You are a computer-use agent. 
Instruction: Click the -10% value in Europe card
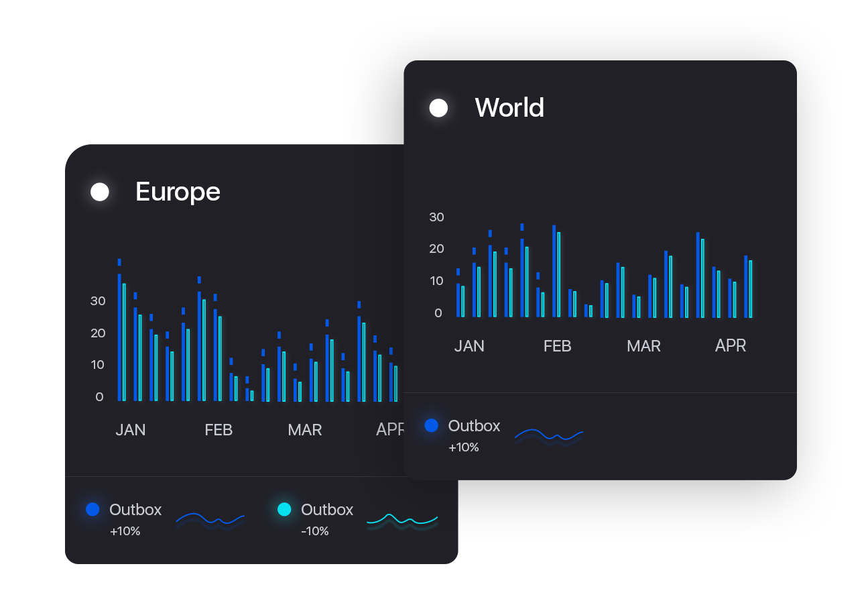pyautogui.click(x=314, y=531)
